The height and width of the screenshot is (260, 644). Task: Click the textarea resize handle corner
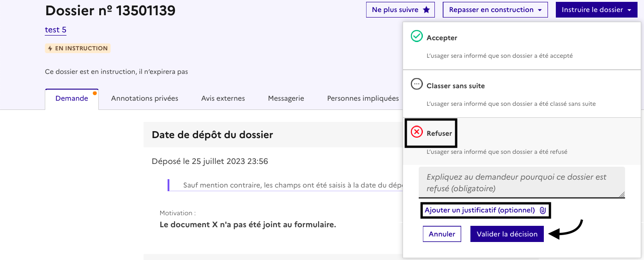click(x=622, y=195)
